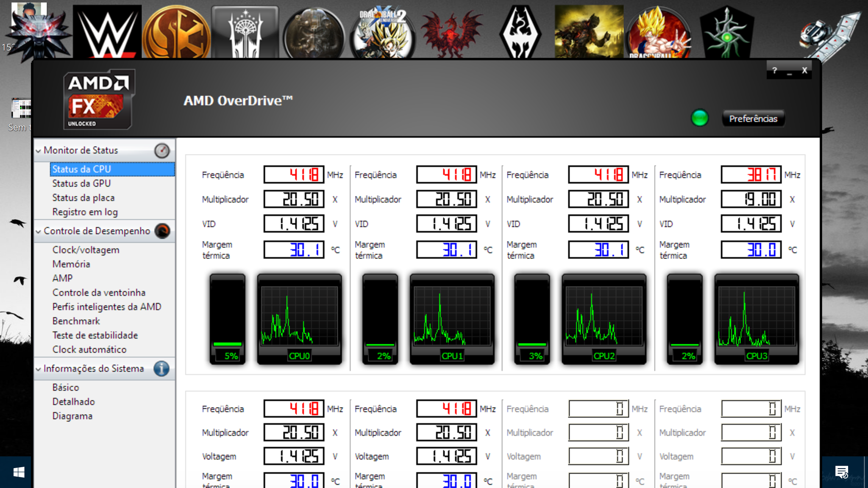Open the red dragon Dragon Age icon
The width and height of the screenshot is (868, 488).
coord(452,34)
